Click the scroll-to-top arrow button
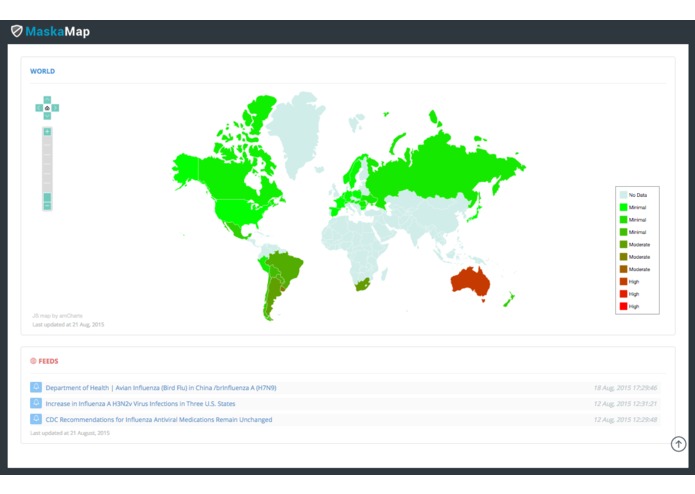 point(678,443)
